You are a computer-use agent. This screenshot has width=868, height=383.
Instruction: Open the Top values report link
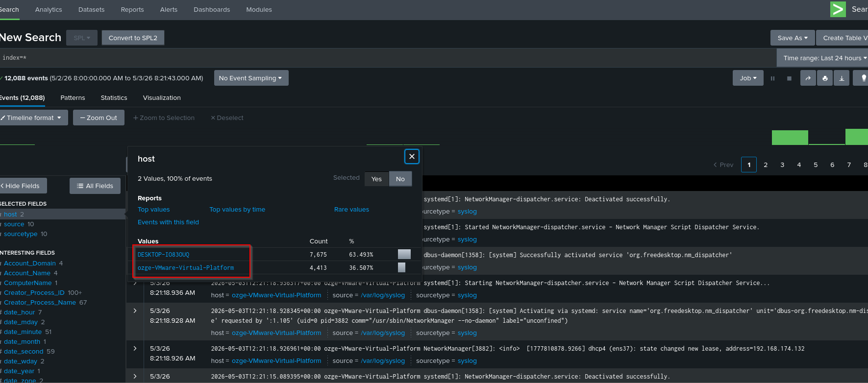coord(153,209)
